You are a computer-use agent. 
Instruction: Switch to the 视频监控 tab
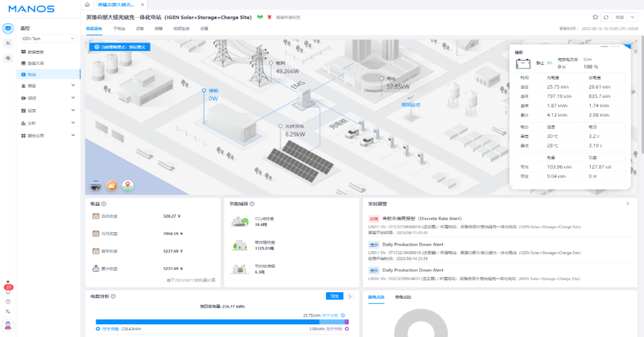[182, 29]
